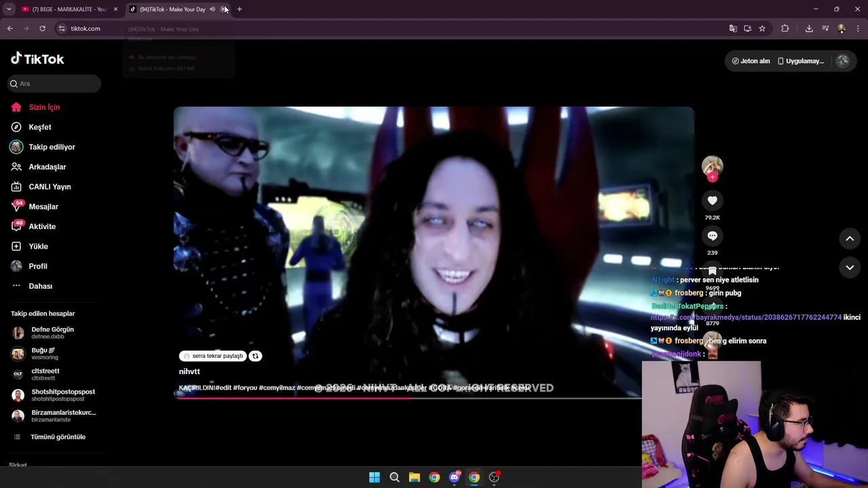This screenshot has height=488, width=868.
Task: Follow the creator with plus badge
Action: [712, 178]
